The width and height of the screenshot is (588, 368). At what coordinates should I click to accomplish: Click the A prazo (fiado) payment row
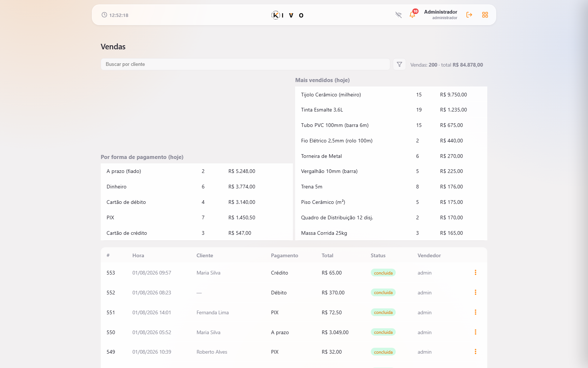197,171
